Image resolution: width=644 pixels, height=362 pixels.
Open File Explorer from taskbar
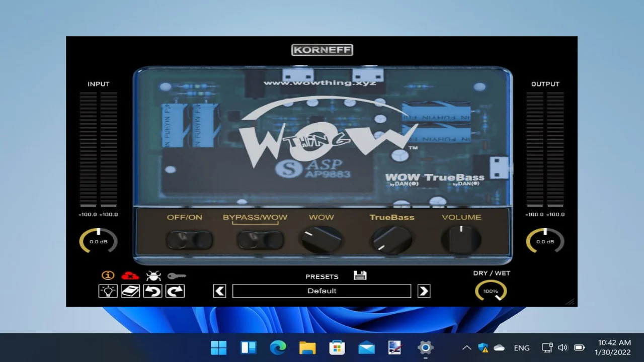(x=307, y=347)
